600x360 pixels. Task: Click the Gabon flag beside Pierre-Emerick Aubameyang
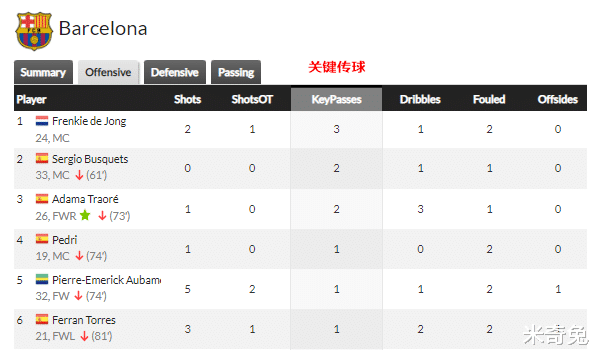tap(42, 279)
